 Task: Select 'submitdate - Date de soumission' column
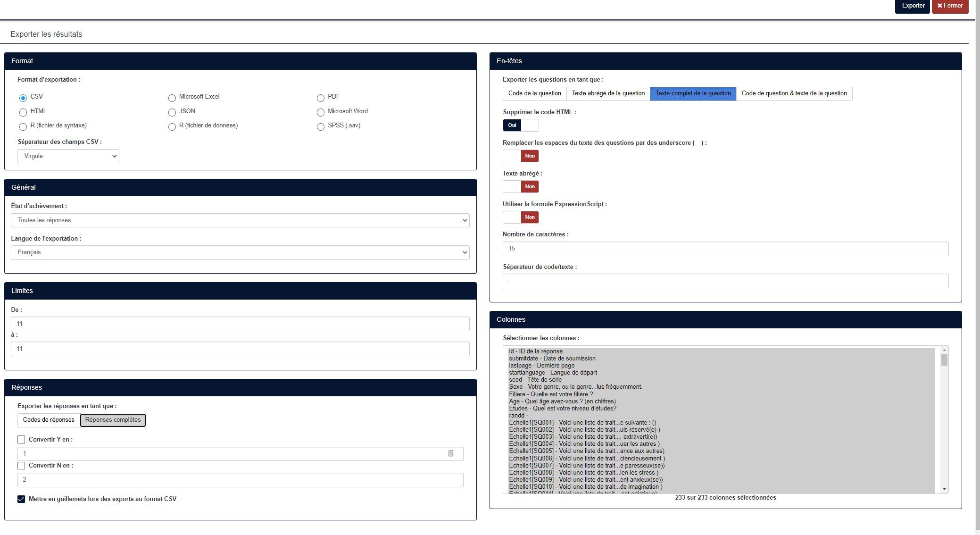(722, 359)
